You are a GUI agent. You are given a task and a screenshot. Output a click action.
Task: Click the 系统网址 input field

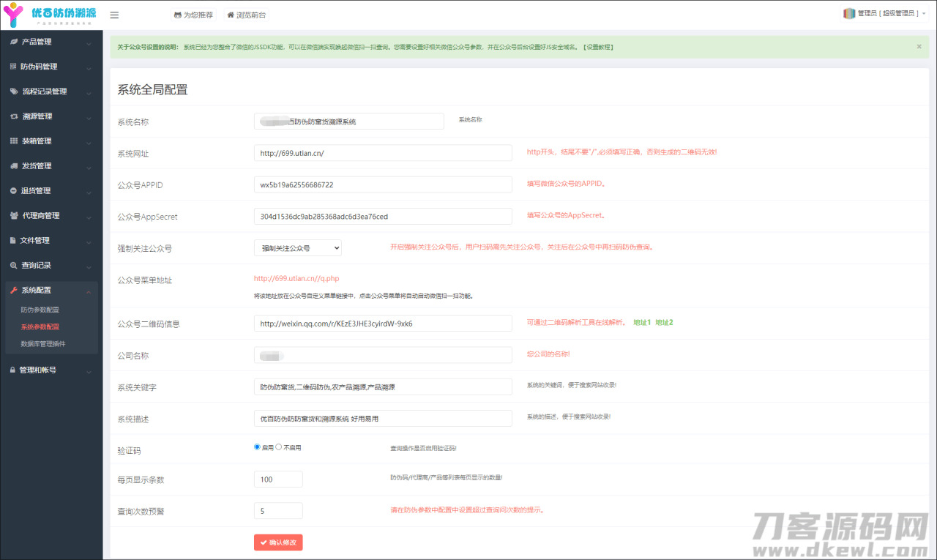point(383,152)
